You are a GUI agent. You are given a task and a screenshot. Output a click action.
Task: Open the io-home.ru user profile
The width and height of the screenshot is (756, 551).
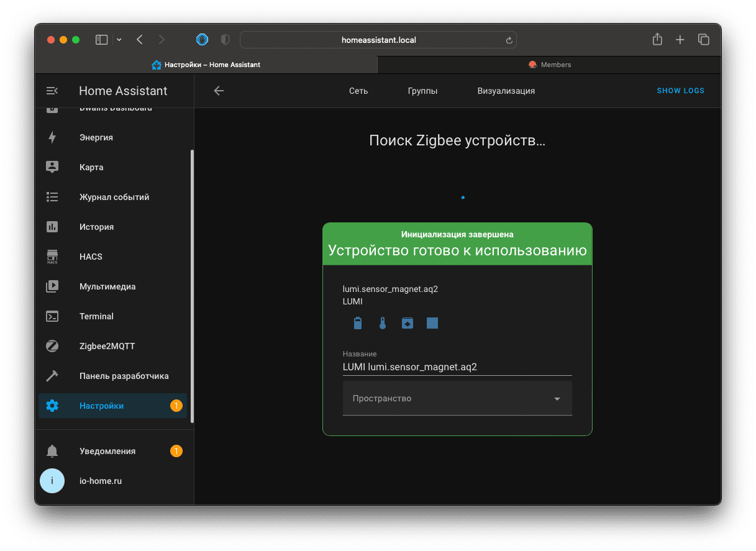click(100, 481)
